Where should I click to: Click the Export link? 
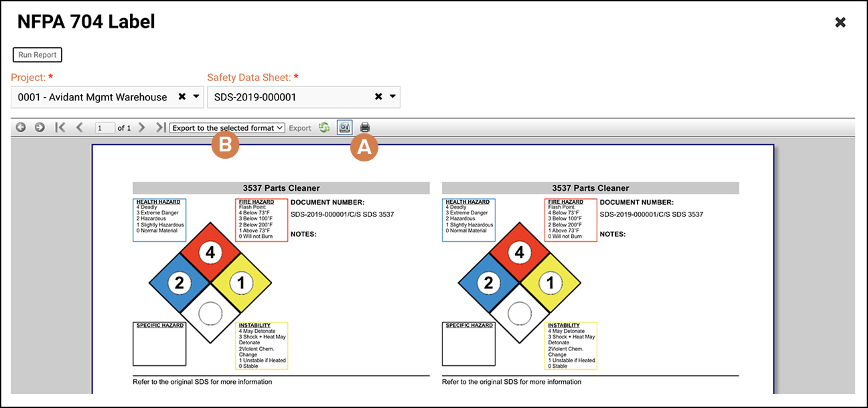coord(300,128)
